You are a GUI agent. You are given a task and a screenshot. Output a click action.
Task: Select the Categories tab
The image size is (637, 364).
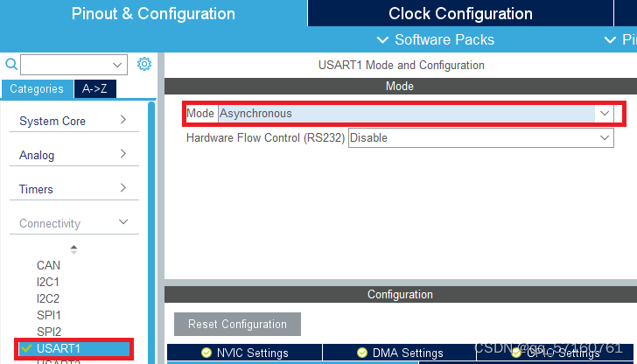click(x=37, y=89)
